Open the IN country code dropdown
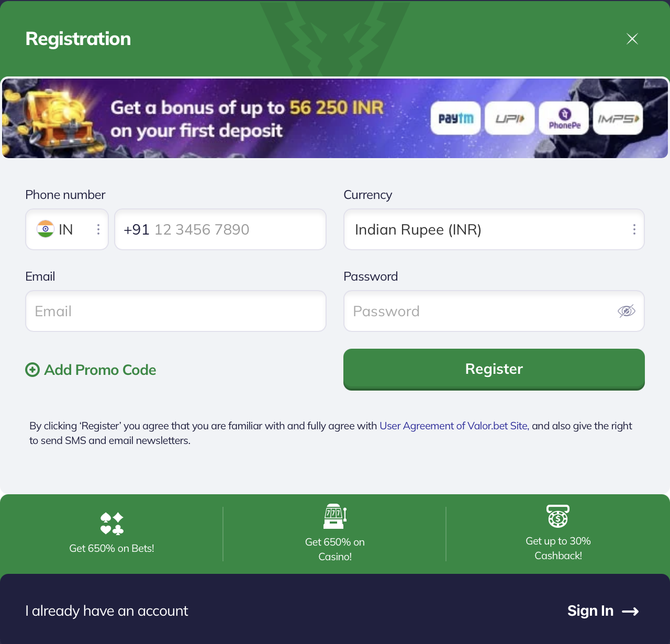 [x=67, y=229]
